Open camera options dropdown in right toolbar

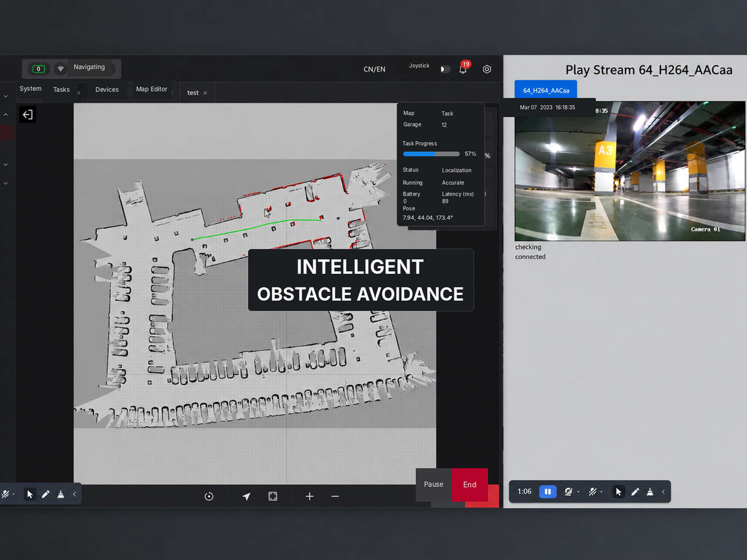pos(578,492)
